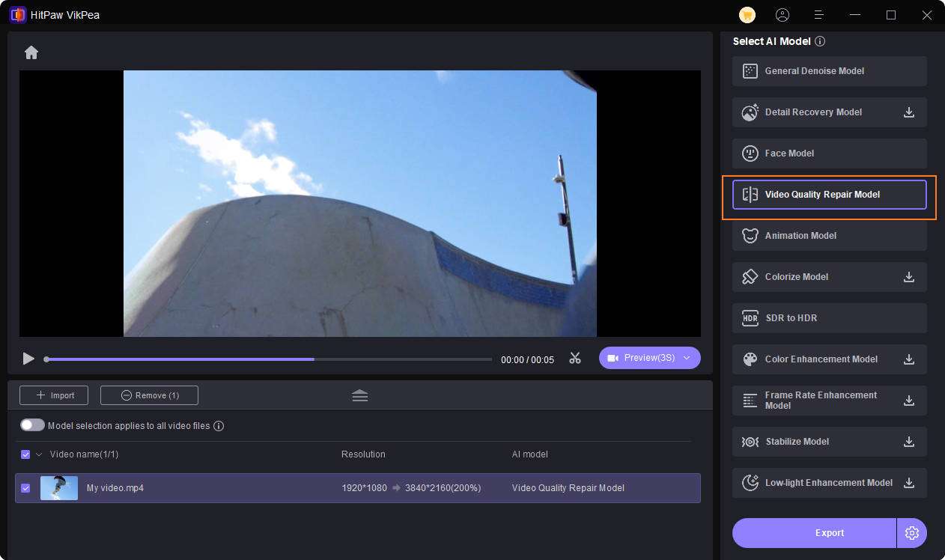Toggle the select-all video name checkbox

pos(25,454)
